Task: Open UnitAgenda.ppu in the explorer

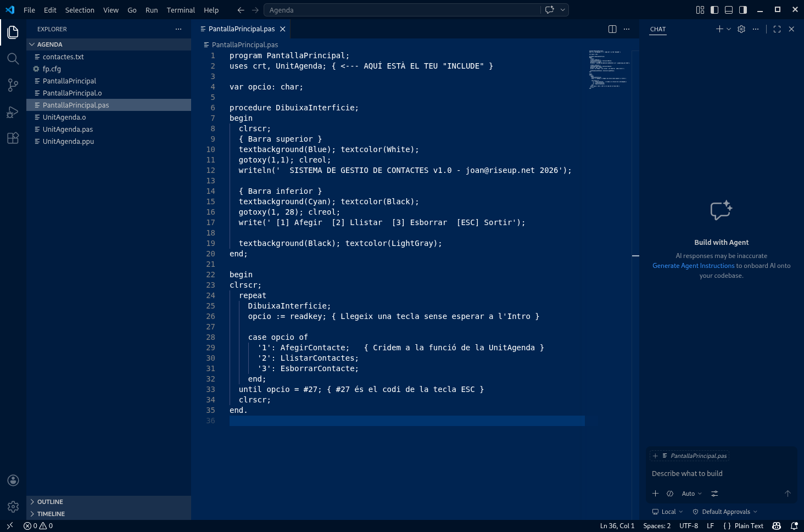Action: pyautogui.click(x=109, y=141)
